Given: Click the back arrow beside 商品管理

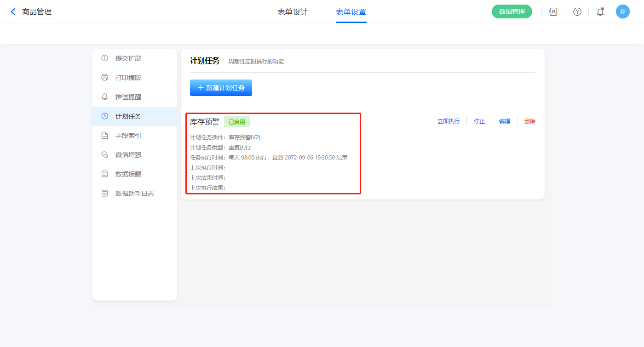Looking at the screenshot, I should point(13,12).
